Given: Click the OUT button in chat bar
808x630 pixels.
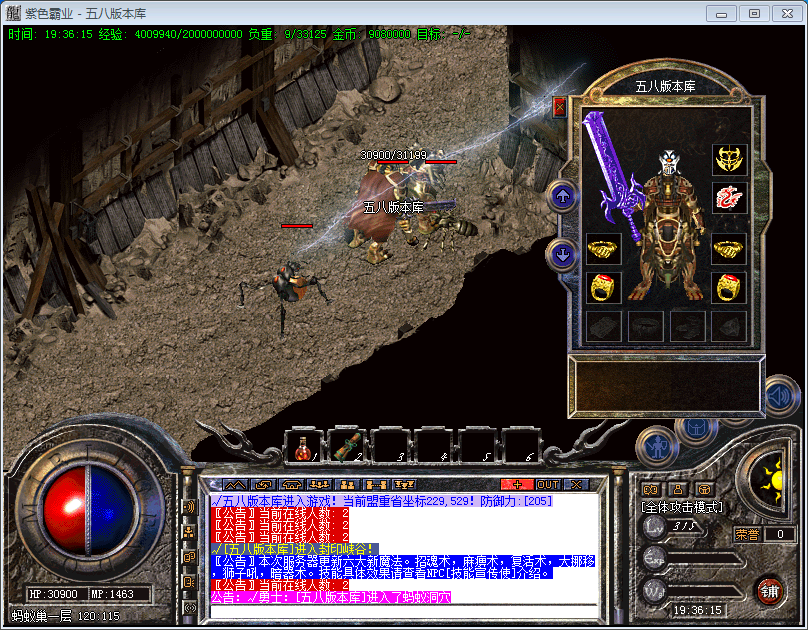Looking at the screenshot, I should click(548, 485).
